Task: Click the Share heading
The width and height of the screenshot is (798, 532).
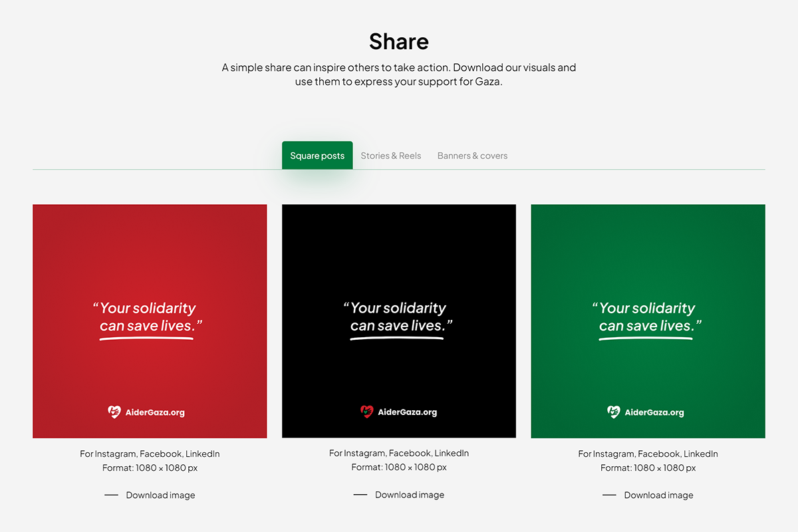Action: 399,41
